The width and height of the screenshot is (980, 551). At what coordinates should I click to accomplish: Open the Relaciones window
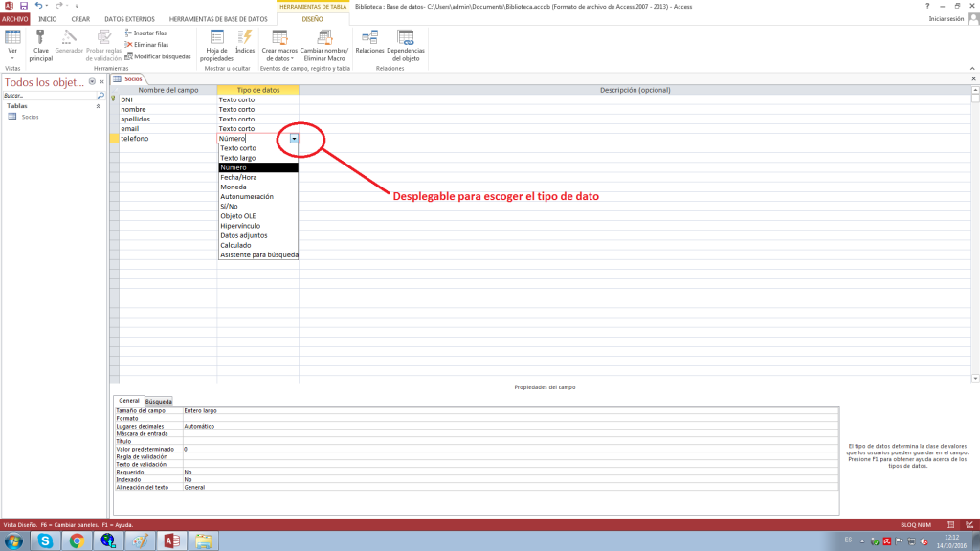[x=368, y=38]
